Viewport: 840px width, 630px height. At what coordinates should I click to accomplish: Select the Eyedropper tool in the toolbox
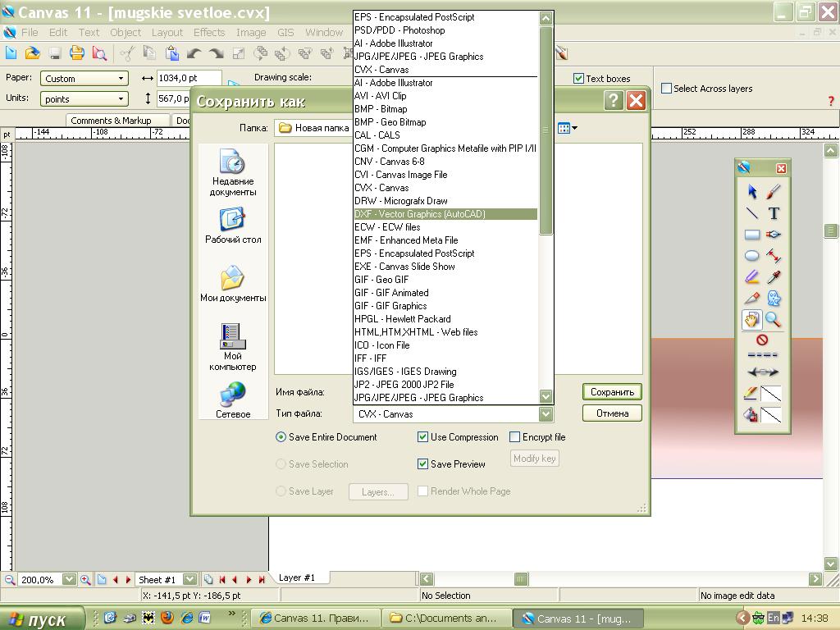(773, 277)
